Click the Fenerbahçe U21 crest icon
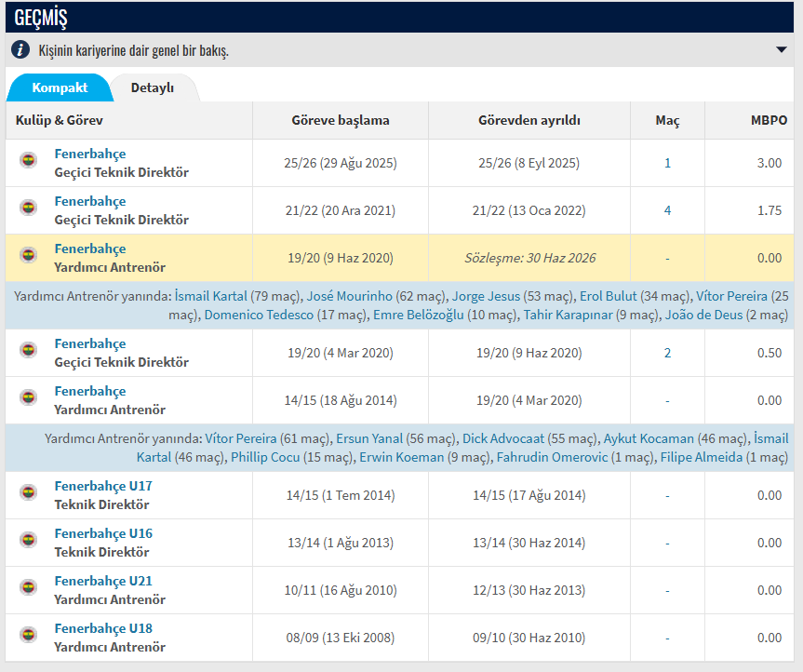The height and width of the screenshot is (672, 803). pyautogui.click(x=29, y=587)
